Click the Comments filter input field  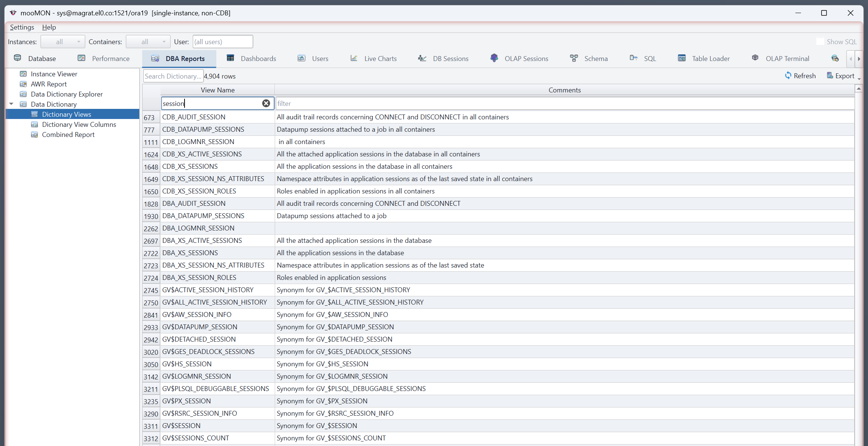(x=565, y=103)
